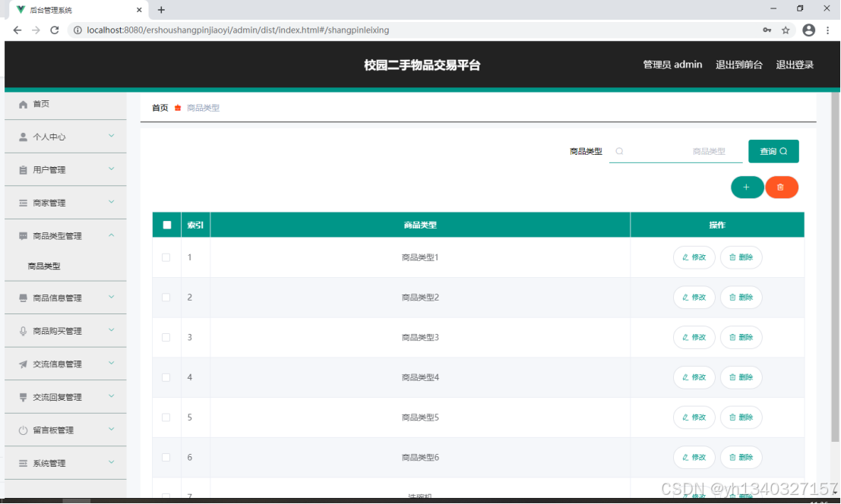The image size is (841, 504).
Task: Focus the 商品类型 search input field
Action: pyautogui.click(x=676, y=152)
